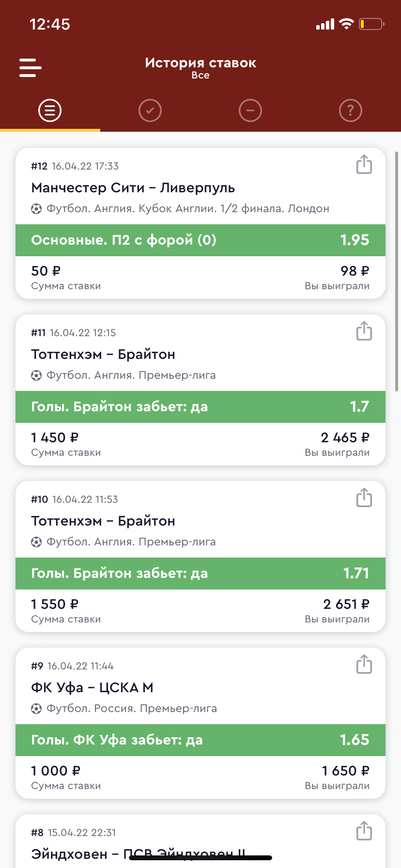Switch to won bets checkmark tab

[150, 111]
